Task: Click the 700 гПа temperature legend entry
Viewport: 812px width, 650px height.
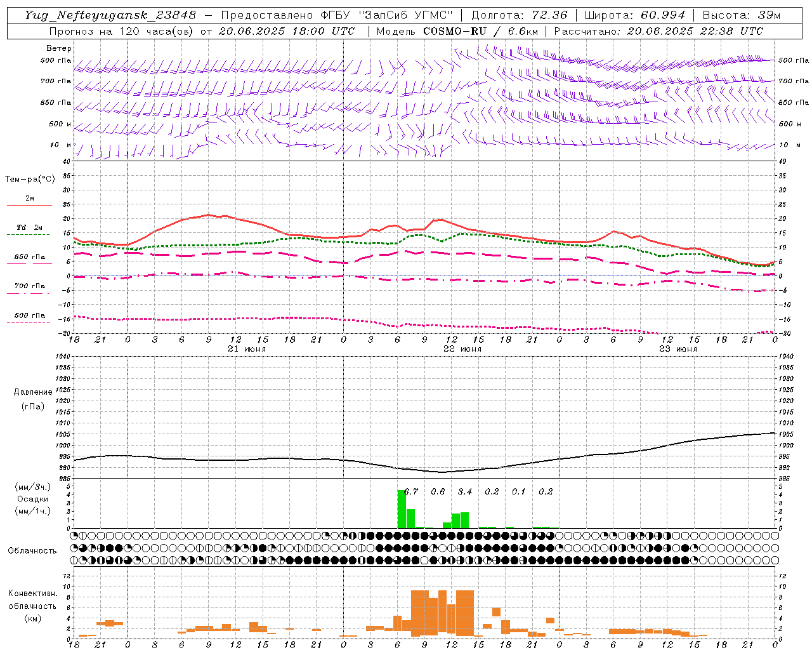Action: 30,286
